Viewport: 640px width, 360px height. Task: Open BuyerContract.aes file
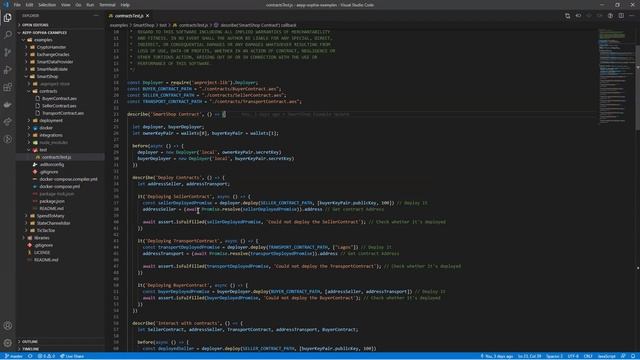(60, 98)
